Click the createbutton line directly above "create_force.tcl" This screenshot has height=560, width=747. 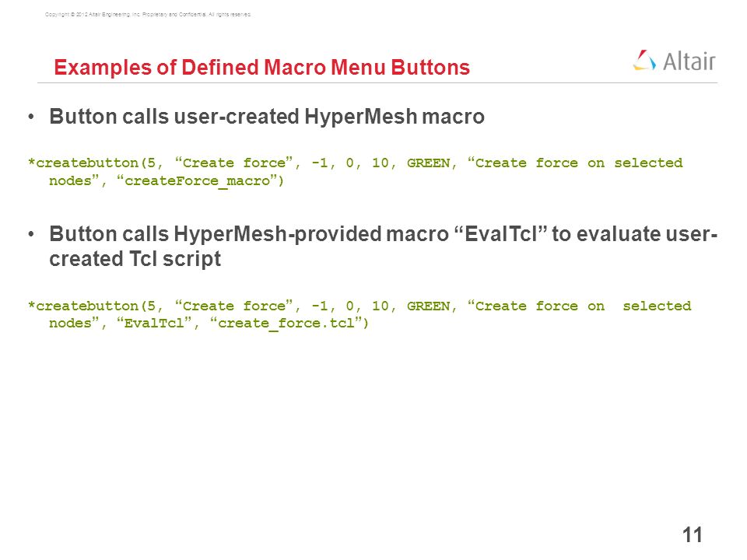359,306
